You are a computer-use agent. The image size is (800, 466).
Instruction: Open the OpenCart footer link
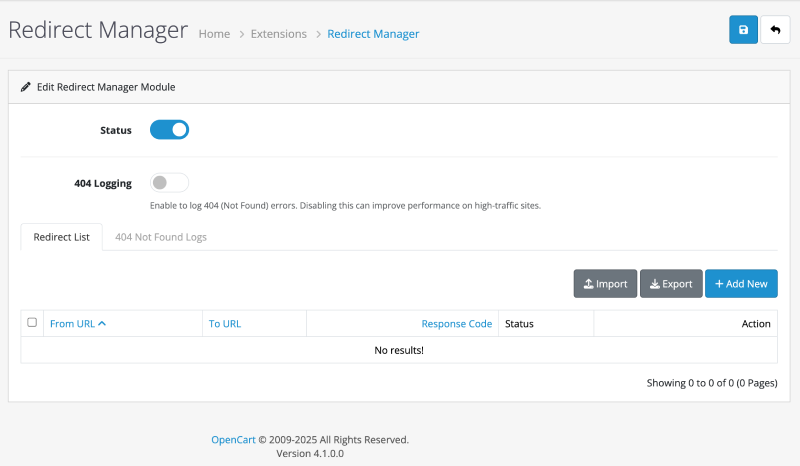click(x=233, y=439)
